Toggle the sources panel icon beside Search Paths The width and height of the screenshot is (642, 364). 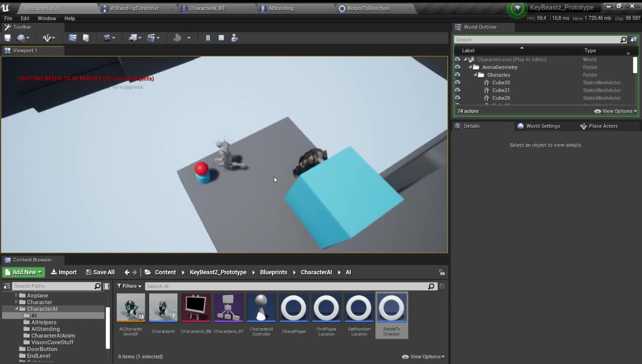[7, 286]
